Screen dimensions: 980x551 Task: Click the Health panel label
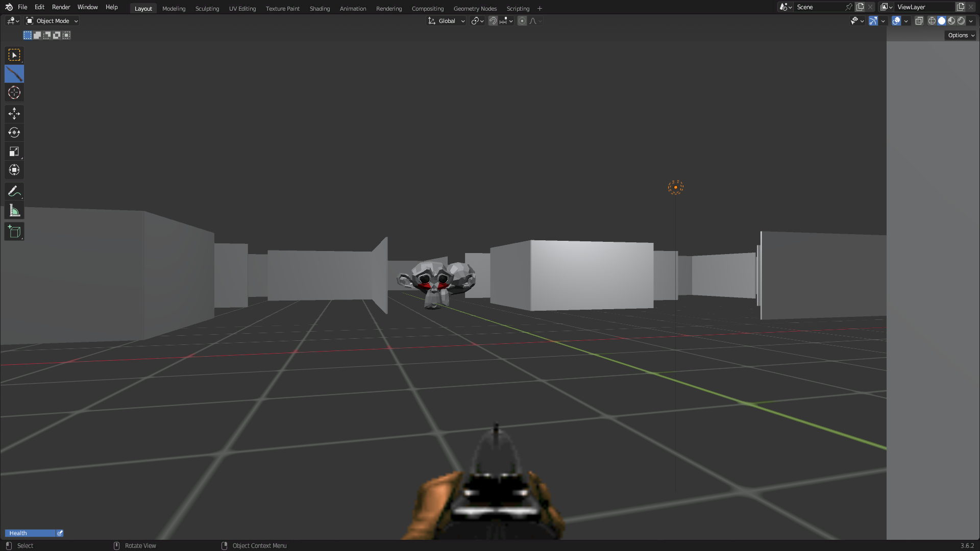18,533
